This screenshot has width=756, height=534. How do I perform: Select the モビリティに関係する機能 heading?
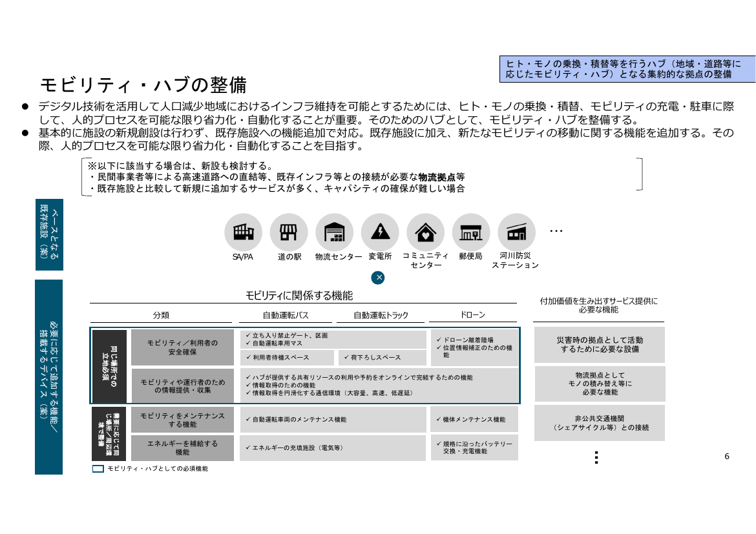tap(299, 296)
